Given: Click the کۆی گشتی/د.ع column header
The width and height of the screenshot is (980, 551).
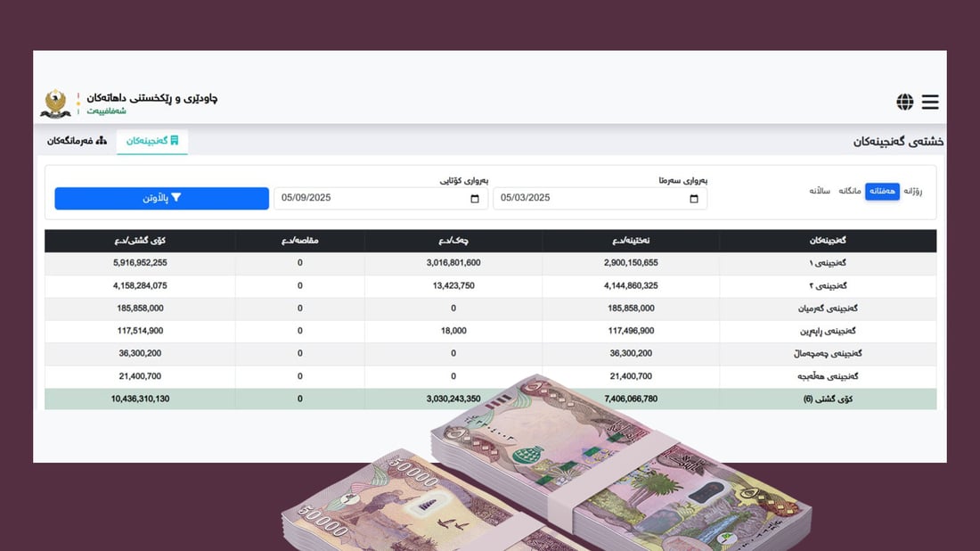Looking at the screenshot, I should pos(140,241).
